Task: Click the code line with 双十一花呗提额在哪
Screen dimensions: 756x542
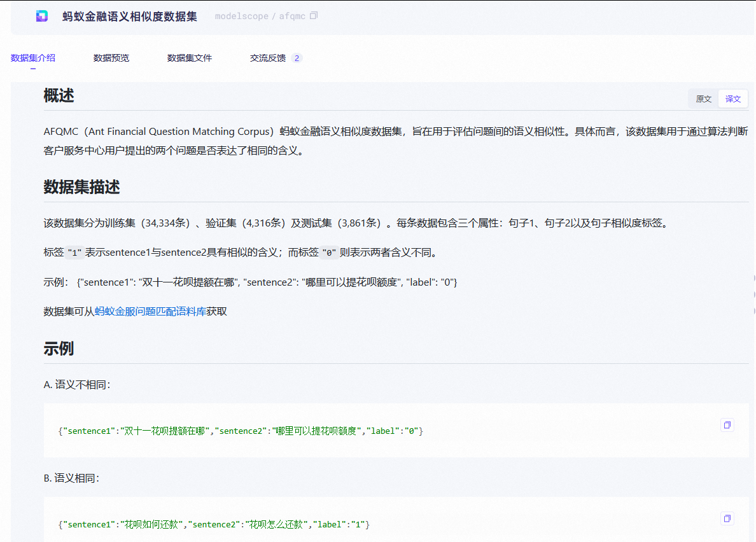Action: pos(241,431)
